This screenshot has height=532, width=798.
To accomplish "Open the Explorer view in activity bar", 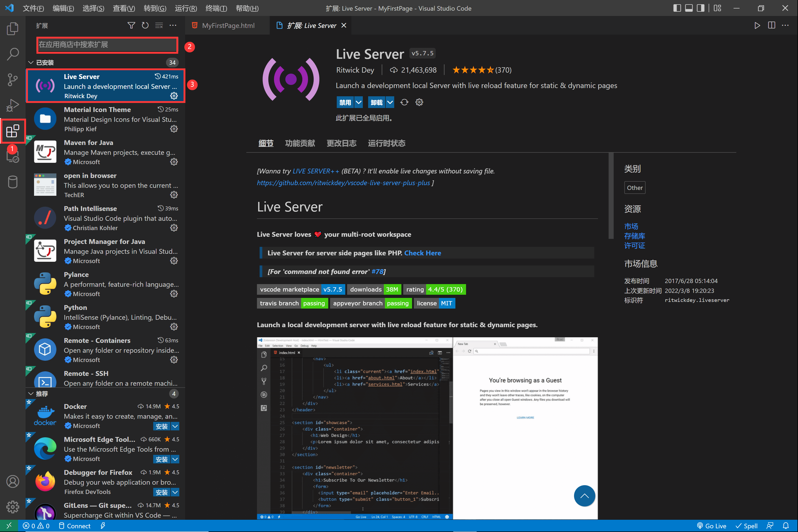I will click(x=13, y=28).
